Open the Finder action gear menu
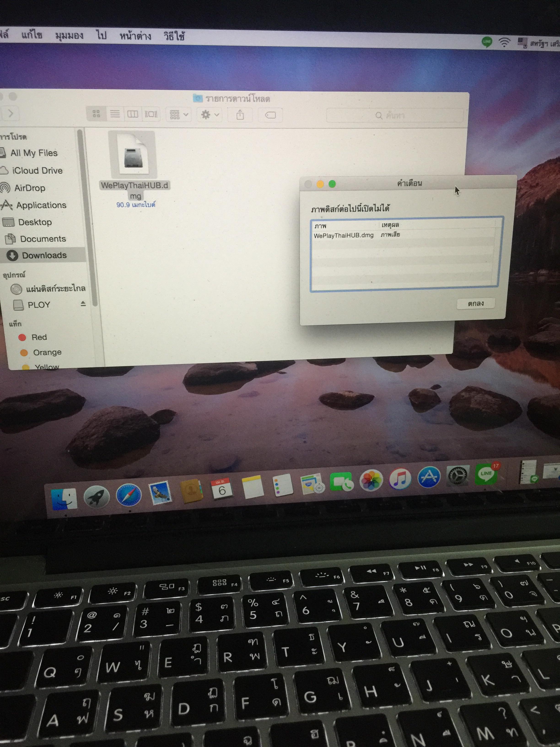This screenshot has width=560, height=747. 210,115
